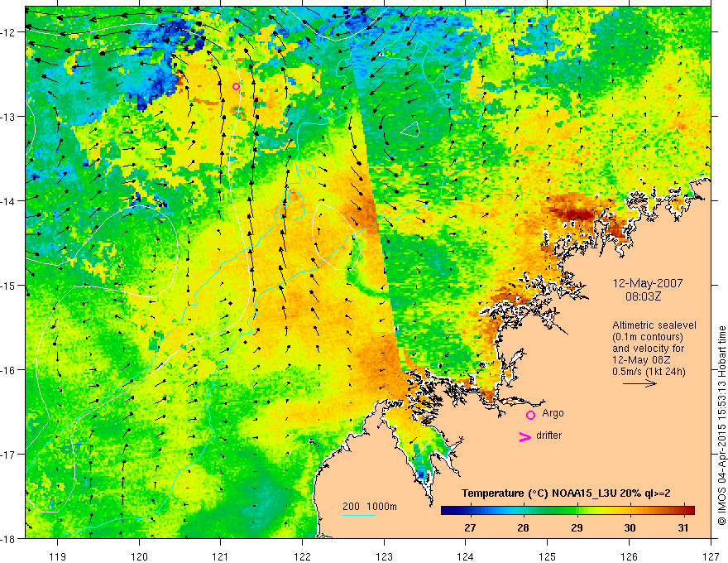Image resolution: width=728 pixels, height=563 pixels.
Task: Click latitude axis label -18
Action: 10,538
